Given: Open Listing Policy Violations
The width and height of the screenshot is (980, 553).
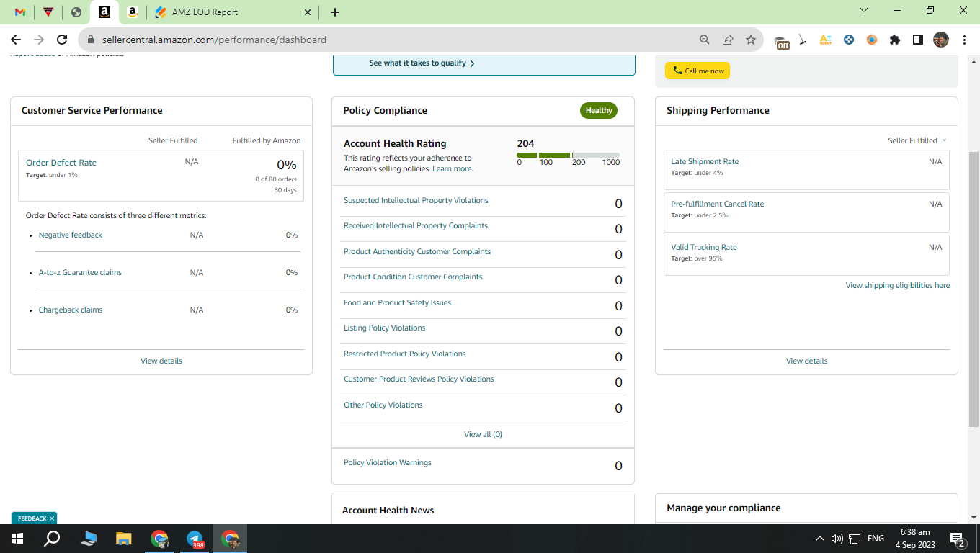Looking at the screenshot, I should pos(385,328).
